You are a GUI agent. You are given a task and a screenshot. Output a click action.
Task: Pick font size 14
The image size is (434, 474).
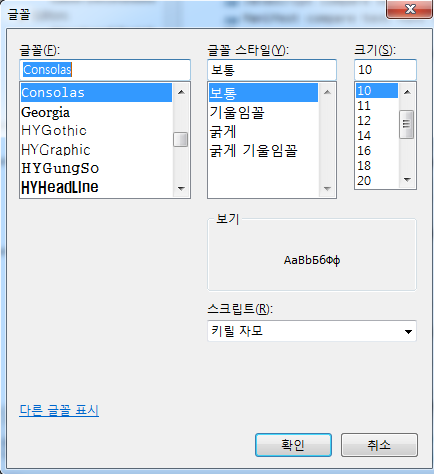(377, 136)
